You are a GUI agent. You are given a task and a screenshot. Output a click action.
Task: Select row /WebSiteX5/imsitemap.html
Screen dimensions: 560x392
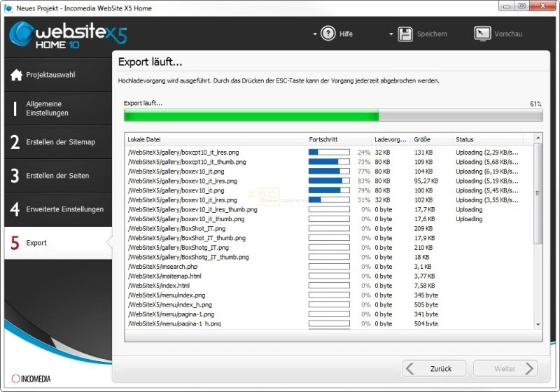[x=329, y=276]
